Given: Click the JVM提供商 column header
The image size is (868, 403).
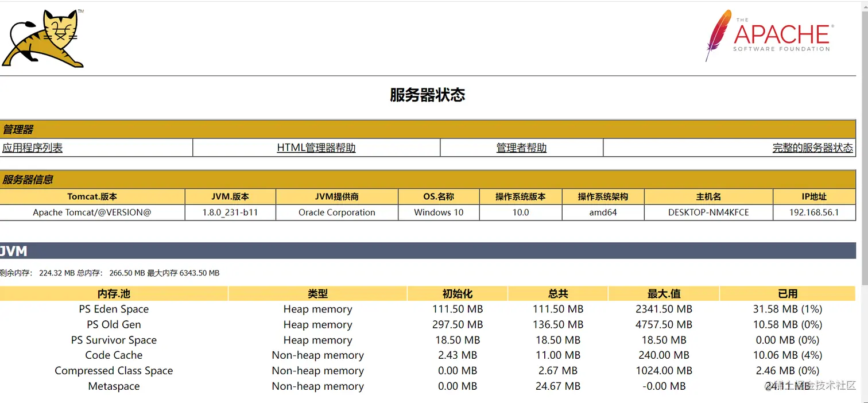Looking at the screenshot, I should tap(337, 196).
